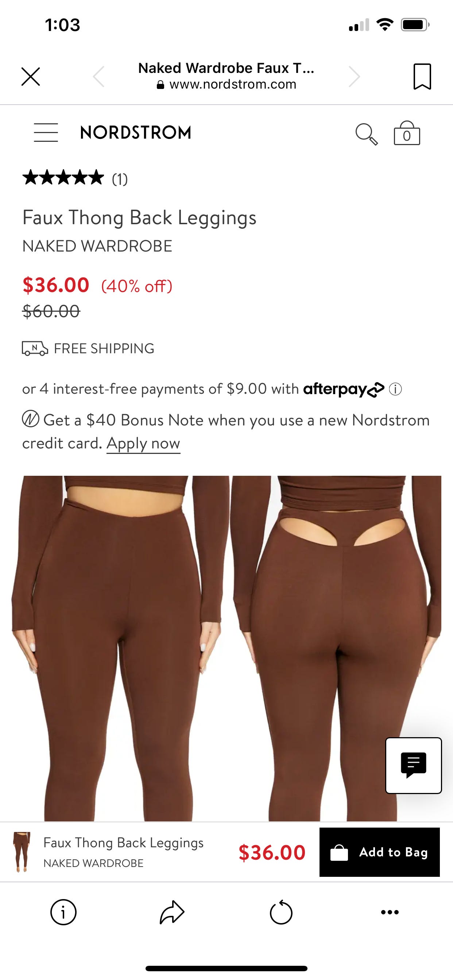Open the back view leggings photo
Viewport: 453px width, 980px height.
(x=336, y=648)
